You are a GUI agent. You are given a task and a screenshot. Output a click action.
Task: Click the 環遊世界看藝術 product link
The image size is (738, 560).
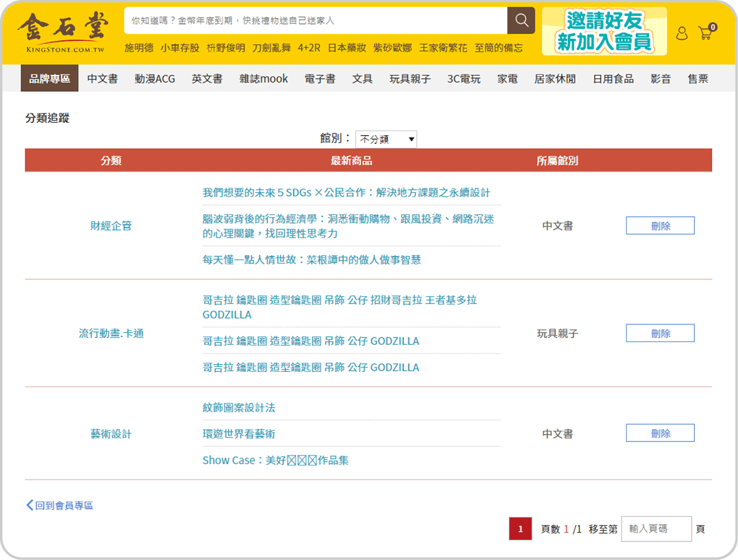(x=239, y=434)
